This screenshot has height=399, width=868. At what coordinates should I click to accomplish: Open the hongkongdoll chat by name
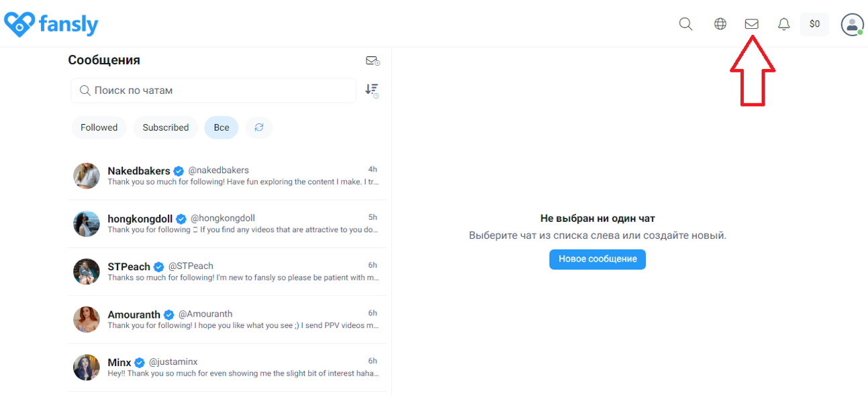(140, 219)
